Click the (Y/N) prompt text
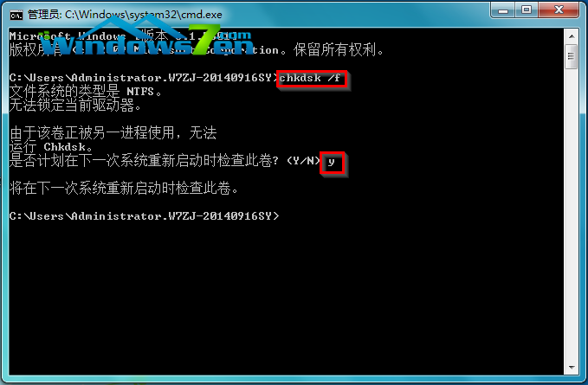The width and height of the screenshot is (588, 385). pos(303,161)
